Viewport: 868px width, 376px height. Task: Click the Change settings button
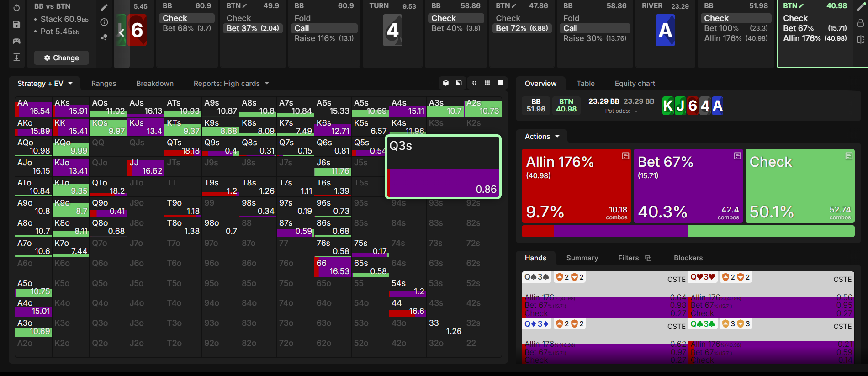pyautogui.click(x=61, y=58)
